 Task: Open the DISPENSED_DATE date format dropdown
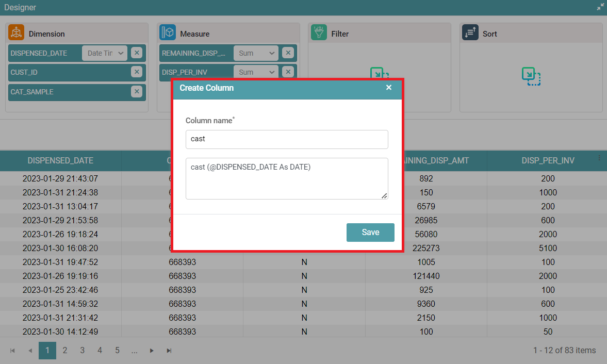pos(105,53)
